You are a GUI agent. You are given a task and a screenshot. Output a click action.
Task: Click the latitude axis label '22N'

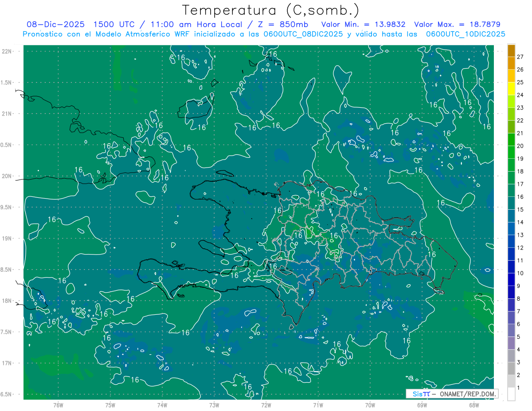click(7, 51)
